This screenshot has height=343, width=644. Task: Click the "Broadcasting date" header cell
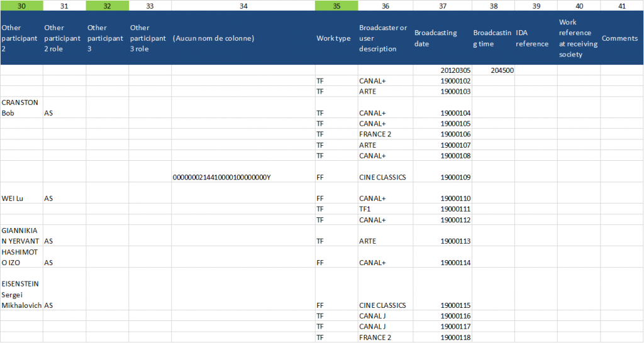point(442,38)
